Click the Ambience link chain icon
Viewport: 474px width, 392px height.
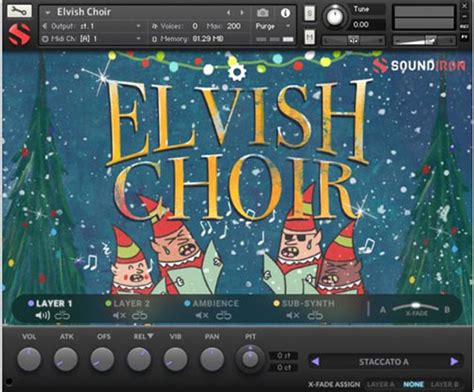coord(223,315)
